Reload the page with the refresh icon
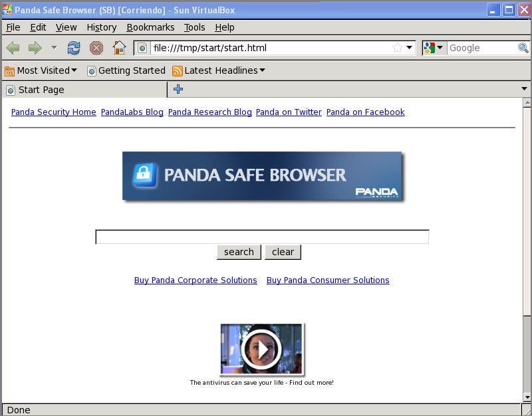This screenshot has width=532, height=416. click(x=74, y=48)
